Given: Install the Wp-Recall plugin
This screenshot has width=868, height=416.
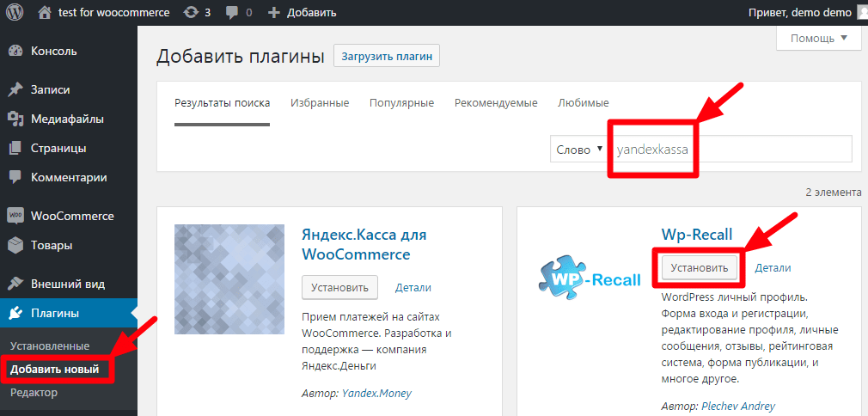Looking at the screenshot, I should [700, 267].
